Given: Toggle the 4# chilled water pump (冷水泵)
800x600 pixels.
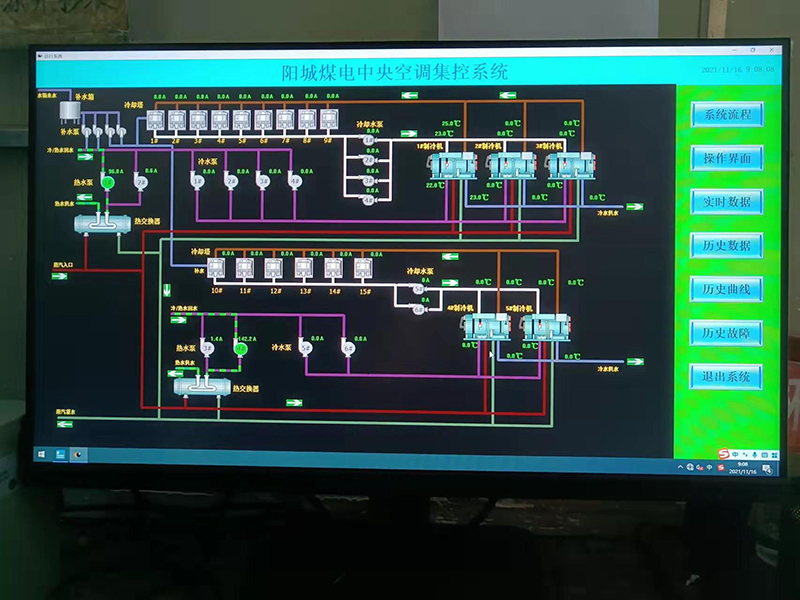Looking at the screenshot, I should coord(295,181).
